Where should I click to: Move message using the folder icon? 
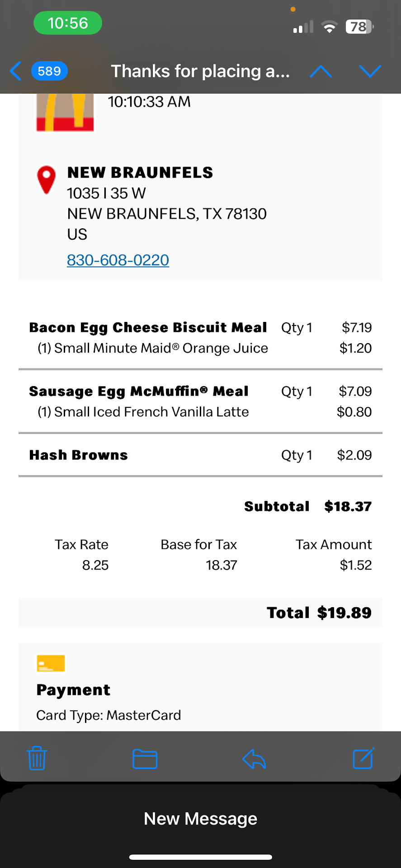tap(145, 759)
